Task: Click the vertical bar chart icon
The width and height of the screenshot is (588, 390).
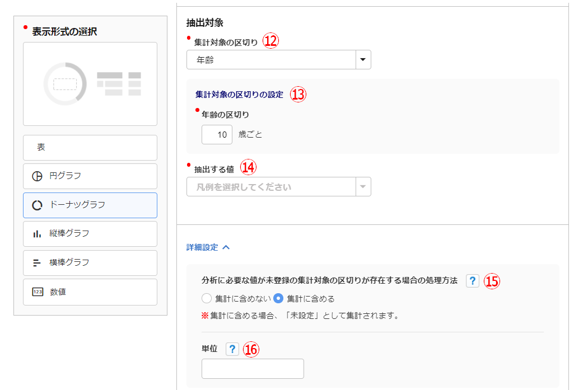Action: point(38,234)
